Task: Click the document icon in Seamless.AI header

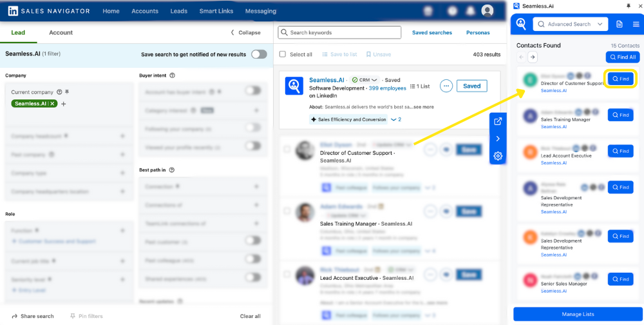Action: click(x=619, y=24)
